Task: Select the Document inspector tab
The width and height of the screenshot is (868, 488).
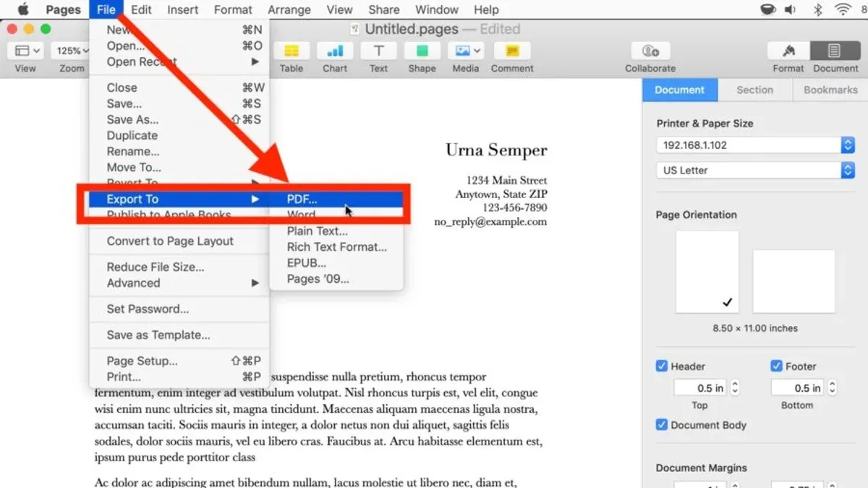Action: [679, 90]
